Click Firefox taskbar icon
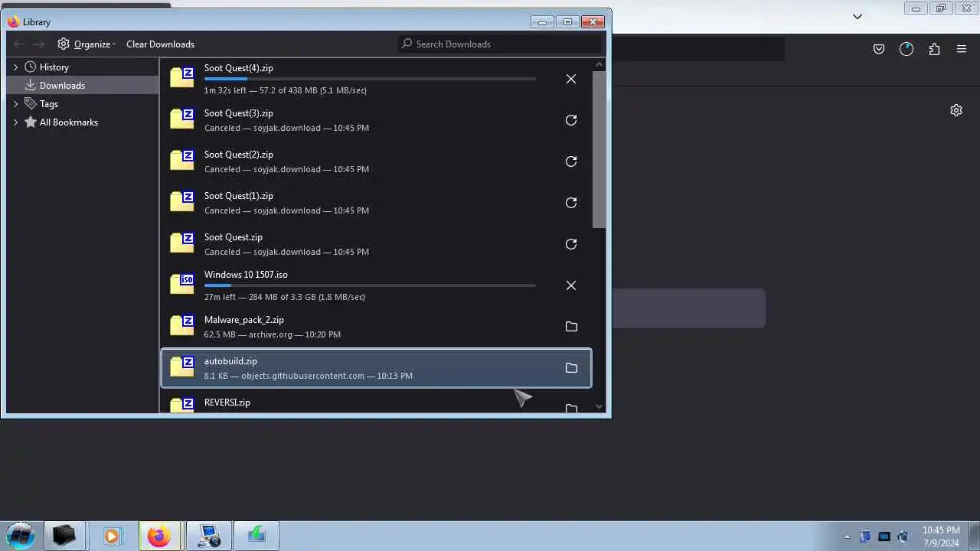Viewport: 980px width, 551px height. (159, 536)
